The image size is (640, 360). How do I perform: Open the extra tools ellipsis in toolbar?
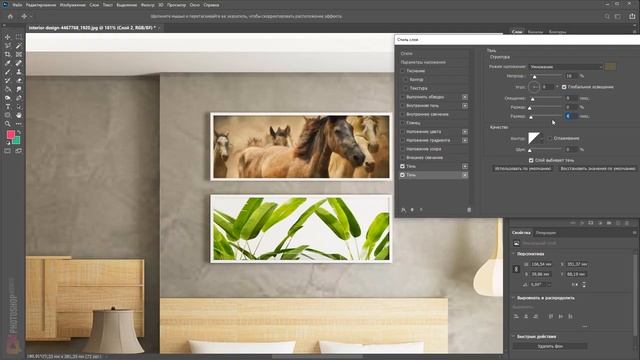19,124
